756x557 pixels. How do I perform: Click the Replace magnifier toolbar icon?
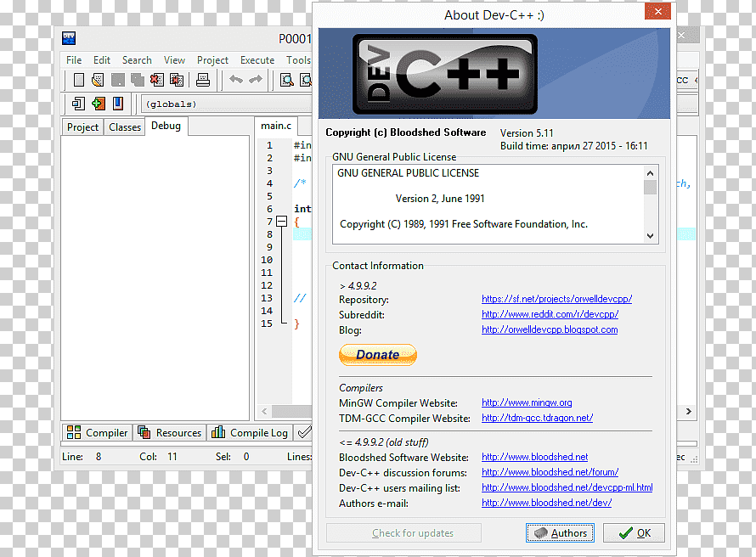pos(306,80)
